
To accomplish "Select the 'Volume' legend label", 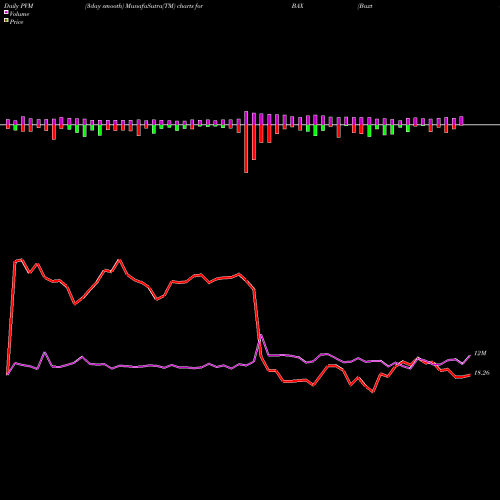I will 19,14.
